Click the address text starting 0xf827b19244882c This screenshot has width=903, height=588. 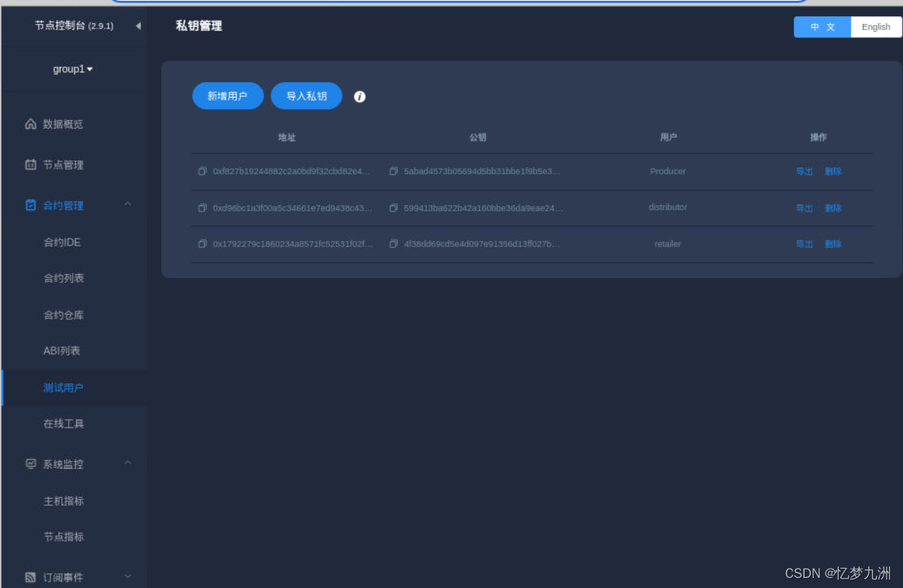291,171
